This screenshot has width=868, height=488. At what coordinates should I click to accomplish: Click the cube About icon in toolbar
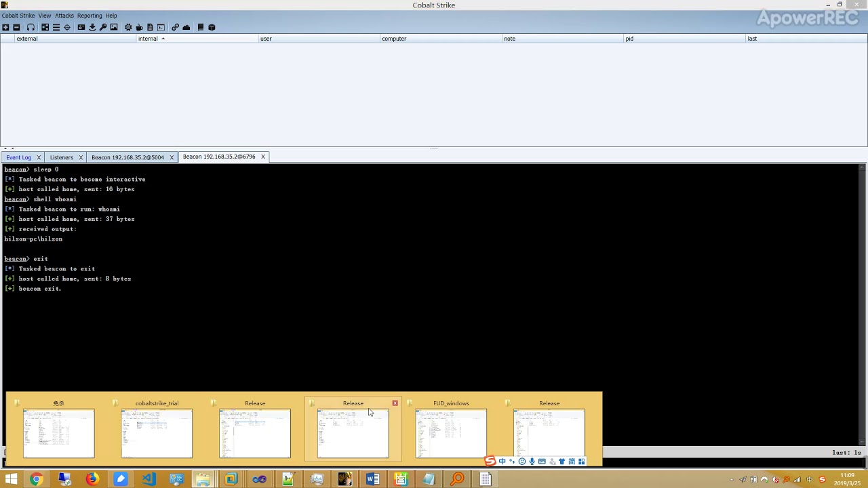click(212, 27)
